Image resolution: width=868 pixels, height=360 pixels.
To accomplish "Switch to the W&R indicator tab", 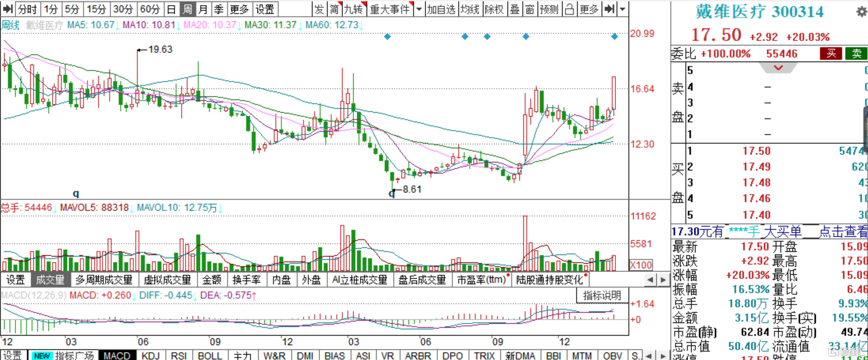I will coord(274,355).
